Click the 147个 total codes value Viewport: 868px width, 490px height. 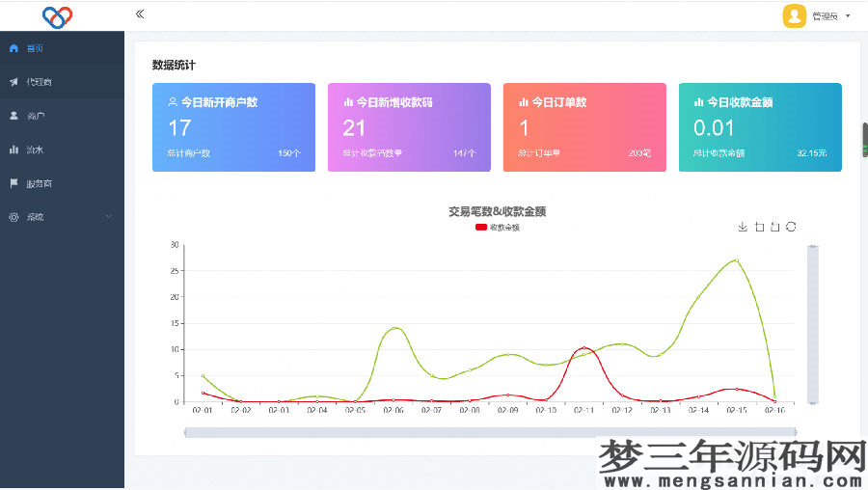pos(465,153)
